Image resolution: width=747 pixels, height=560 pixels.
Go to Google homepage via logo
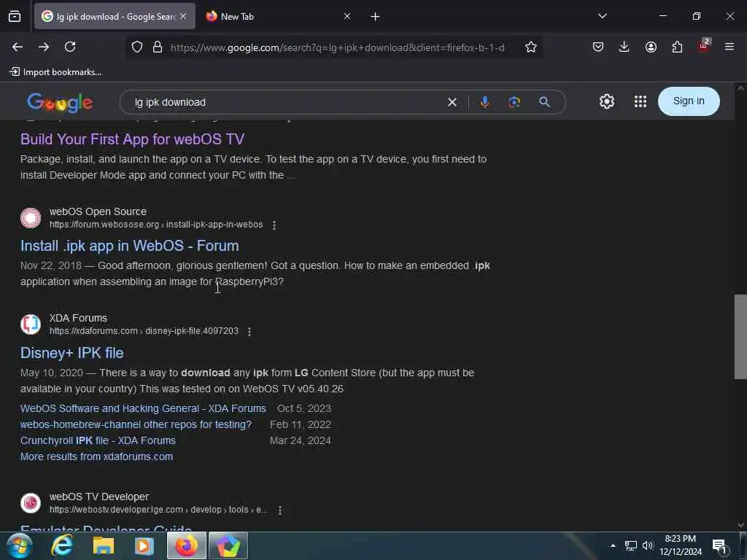click(x=60, y=102)
